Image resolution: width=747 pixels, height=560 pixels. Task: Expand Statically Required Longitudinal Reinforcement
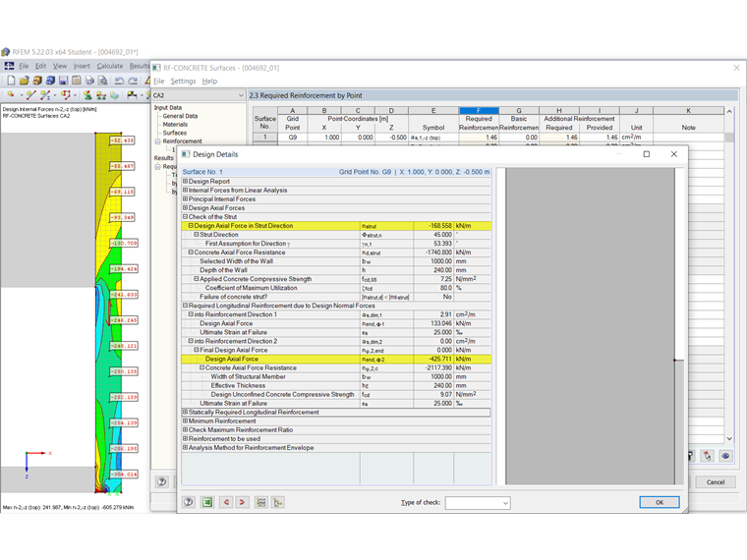[x=186, y=413]
